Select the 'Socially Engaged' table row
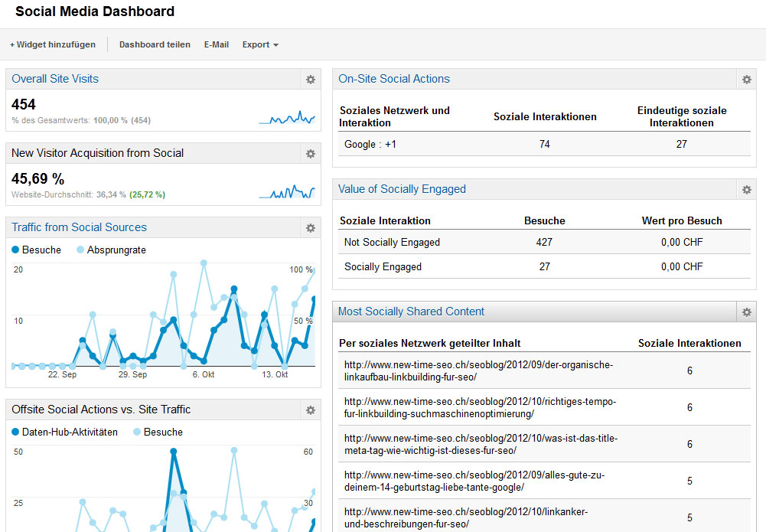 [544, 266]
